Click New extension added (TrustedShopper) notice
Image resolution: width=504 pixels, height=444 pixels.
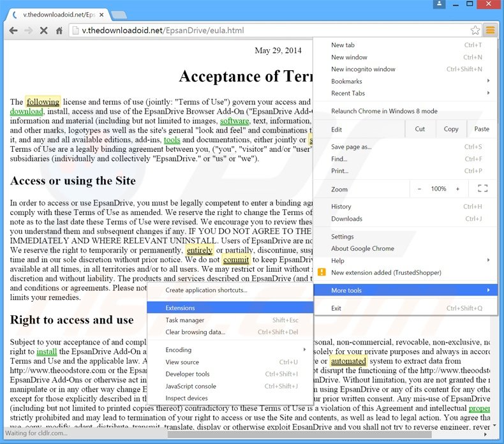click(405, 272)
